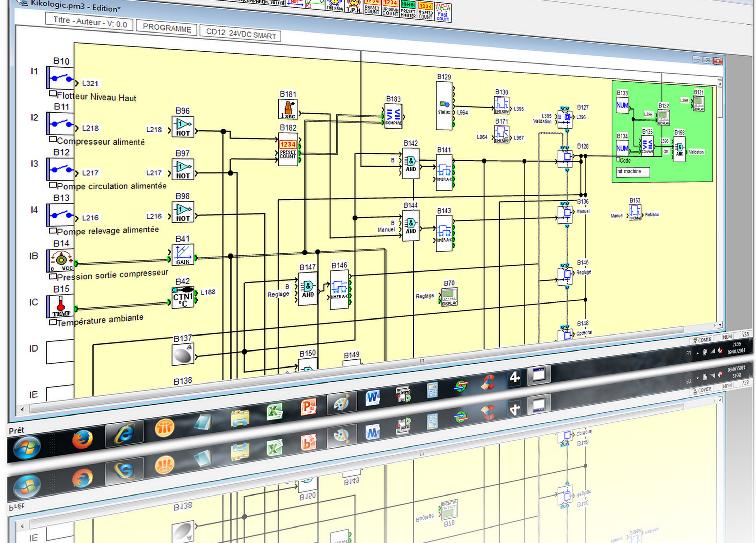The height and width of the screenshot is (543, 756).
Task: Click the B147 AND gate block
Action: (308, 289)
